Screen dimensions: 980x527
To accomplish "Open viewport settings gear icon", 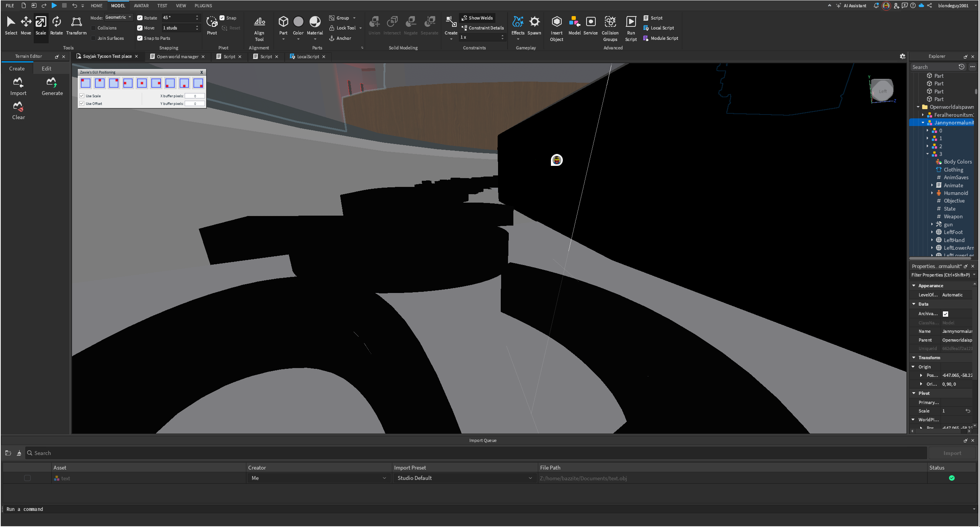I will click(903, 56).
